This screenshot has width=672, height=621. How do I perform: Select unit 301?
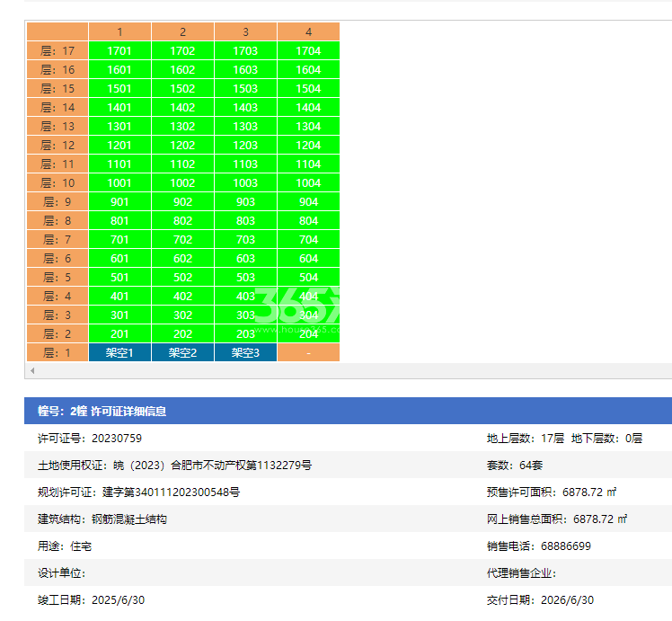[x=119, y=315]
